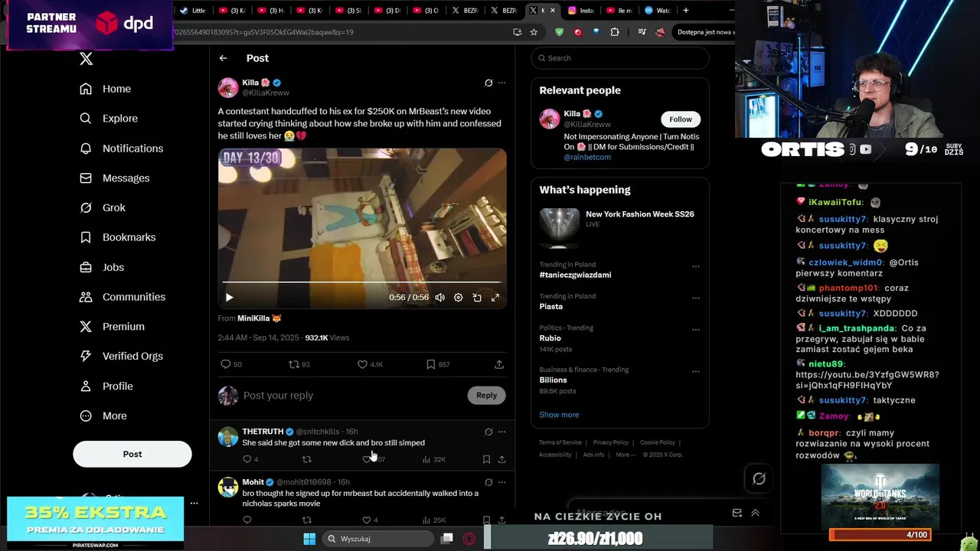980x551 pixels.
Task: Open Grok icon on THETRUTH's reply
Action: point(488,432)
